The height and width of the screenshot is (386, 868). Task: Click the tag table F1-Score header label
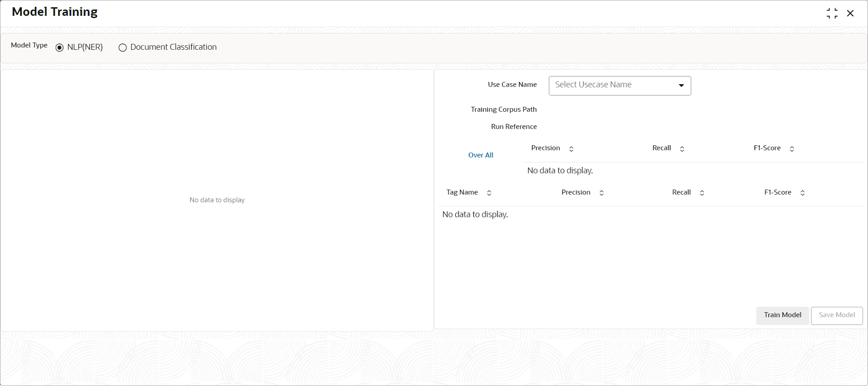778,192
